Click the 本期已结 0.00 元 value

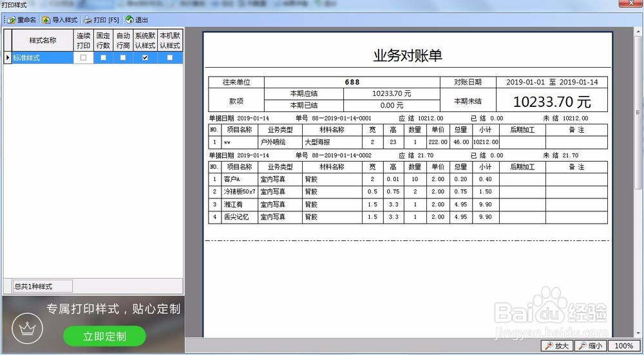click(x=392, y=105)
